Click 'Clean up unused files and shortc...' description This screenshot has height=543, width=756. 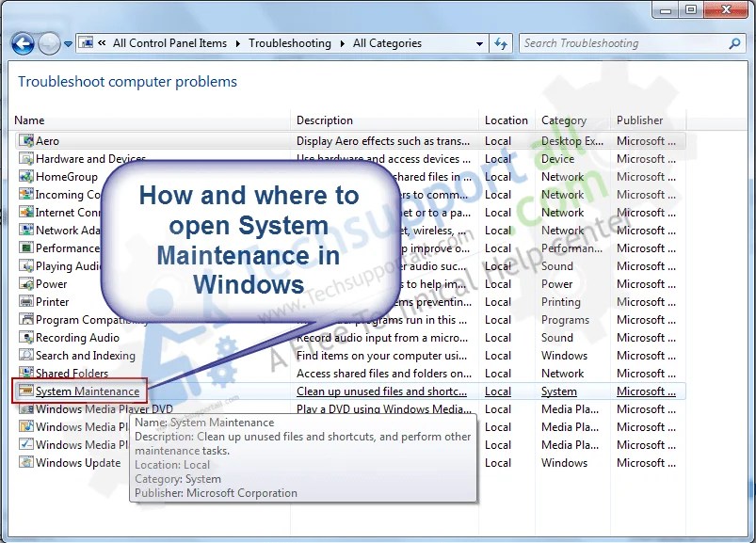pyautogui.click(x=381, y=391)
